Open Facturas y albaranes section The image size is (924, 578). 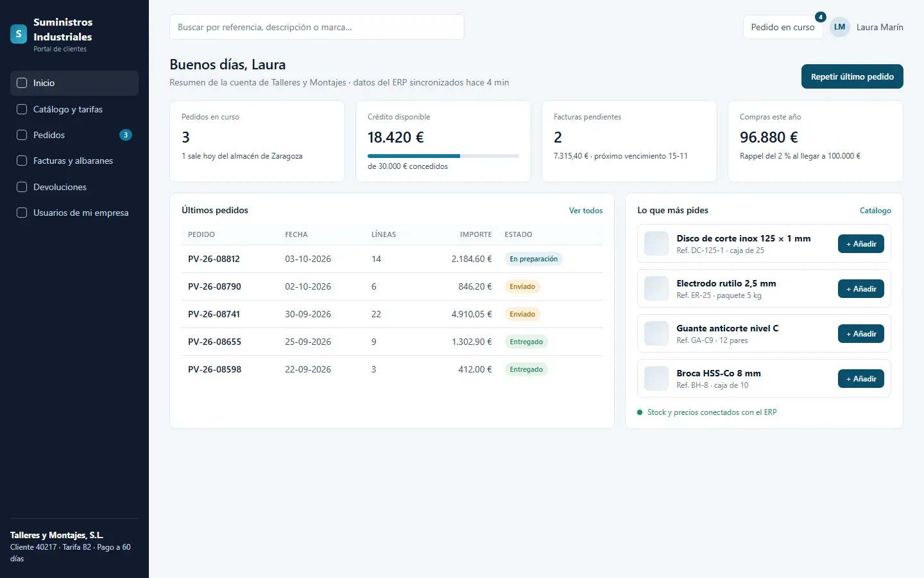74,161
